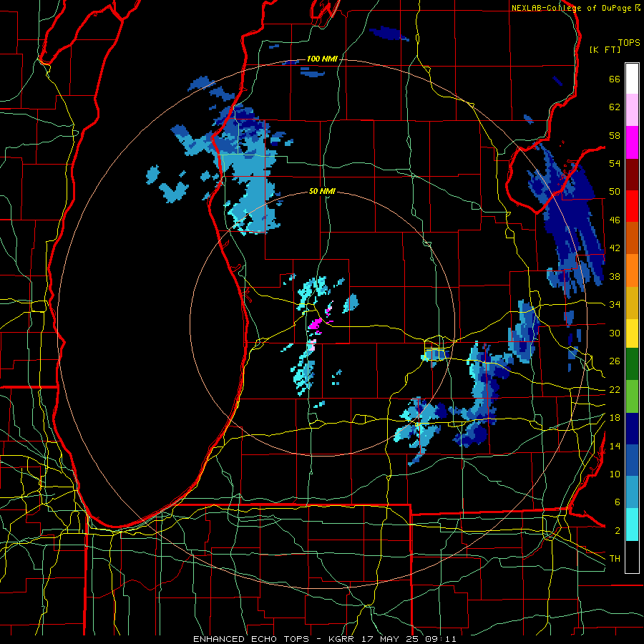Click the legend value 18
644x644 pixels.
(x=615, y=417)
